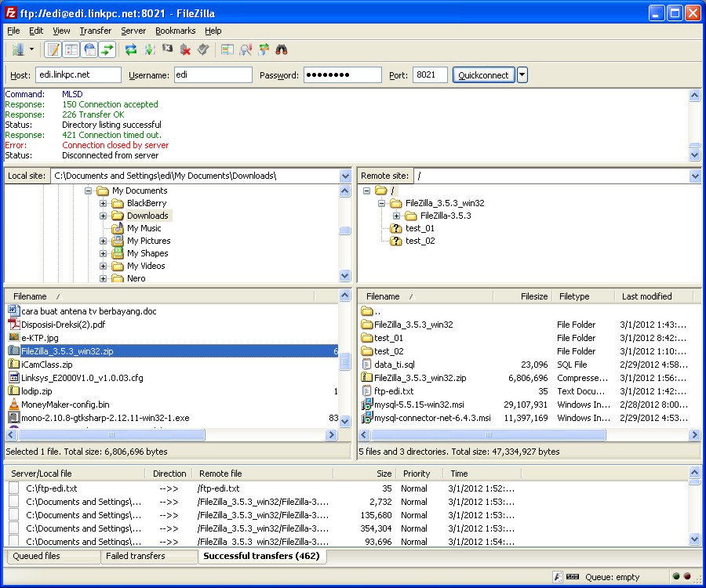Viewport: 706px width, 588px height.
Task: Expand the Nero folder node
Action: tap(103, 278)
